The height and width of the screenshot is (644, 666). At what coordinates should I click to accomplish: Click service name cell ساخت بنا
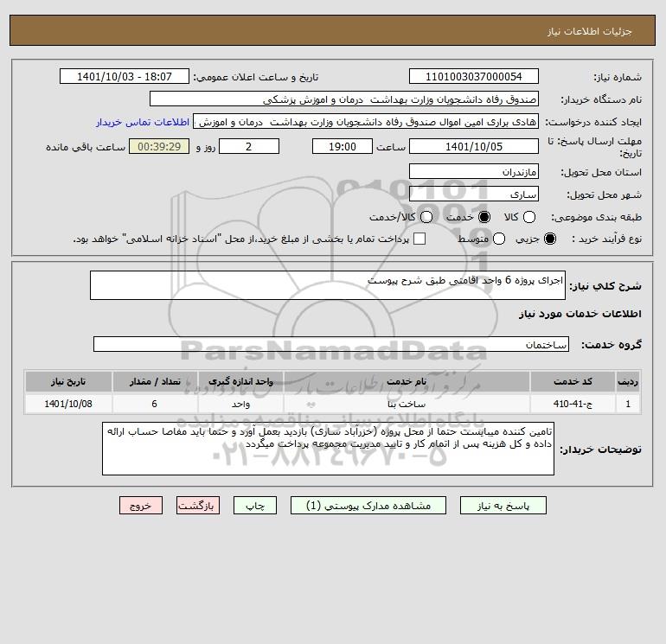pos(407,404)
